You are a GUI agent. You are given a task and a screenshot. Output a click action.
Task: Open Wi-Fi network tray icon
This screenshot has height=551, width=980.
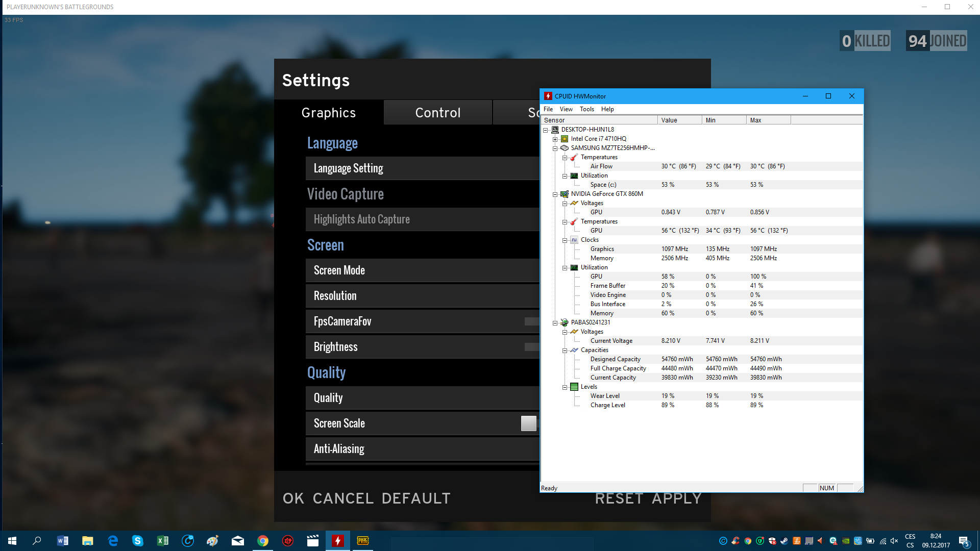point(883,541)
